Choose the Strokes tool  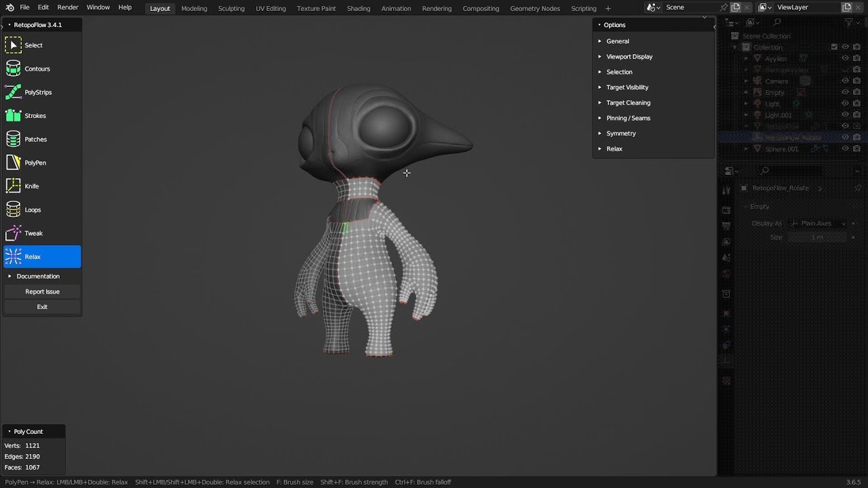coord(42,116)
